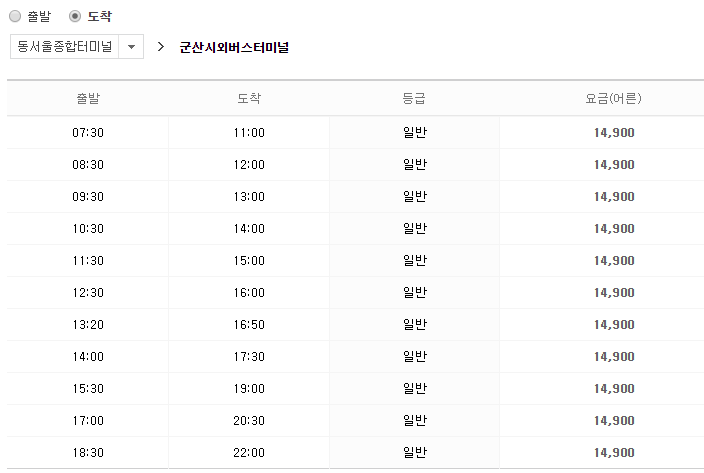Click the 동서울종합터미널 combo box text

coord(64,47)
